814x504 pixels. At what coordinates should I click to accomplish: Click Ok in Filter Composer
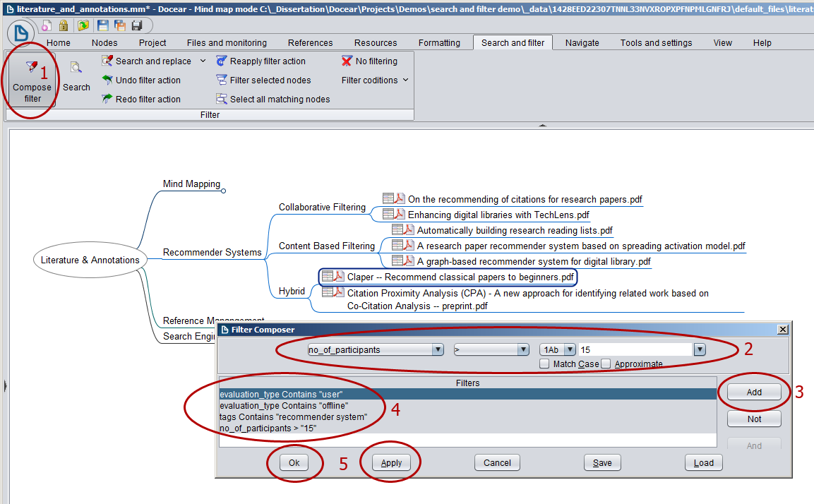[294, 462]
